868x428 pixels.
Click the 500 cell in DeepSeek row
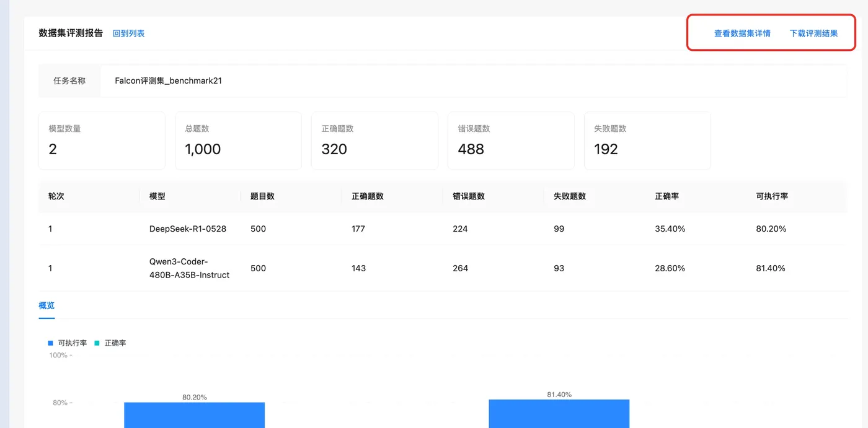259,229
